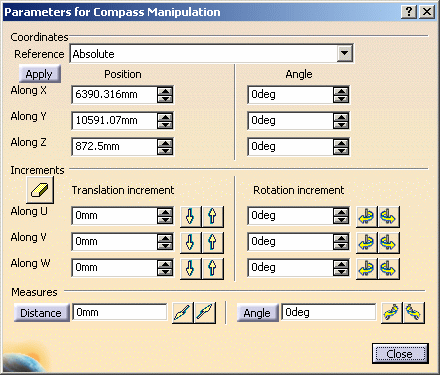Image resolution: width=440 pixels, height=375 pixels.
Task: Rotate negative about U axis icon
Action: 366,216
